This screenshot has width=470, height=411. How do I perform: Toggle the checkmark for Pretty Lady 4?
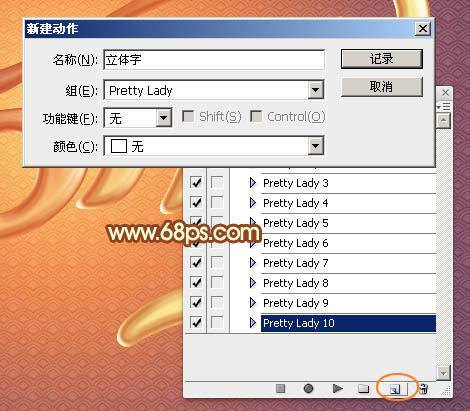[x=196, y=202]
